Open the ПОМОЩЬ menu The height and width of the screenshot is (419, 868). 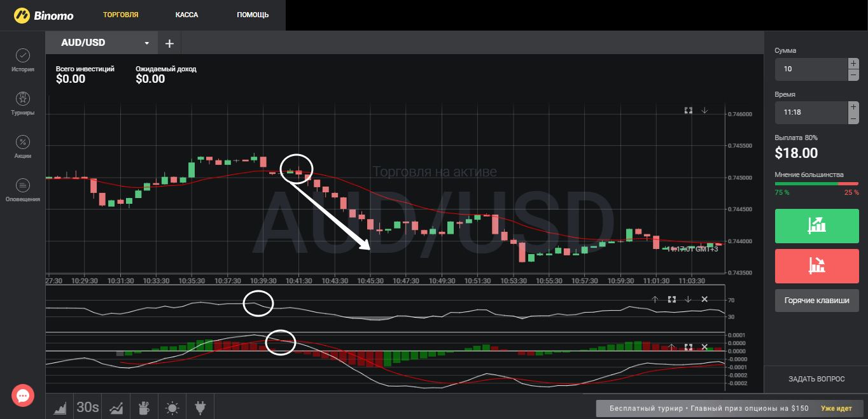pos(253,15)
